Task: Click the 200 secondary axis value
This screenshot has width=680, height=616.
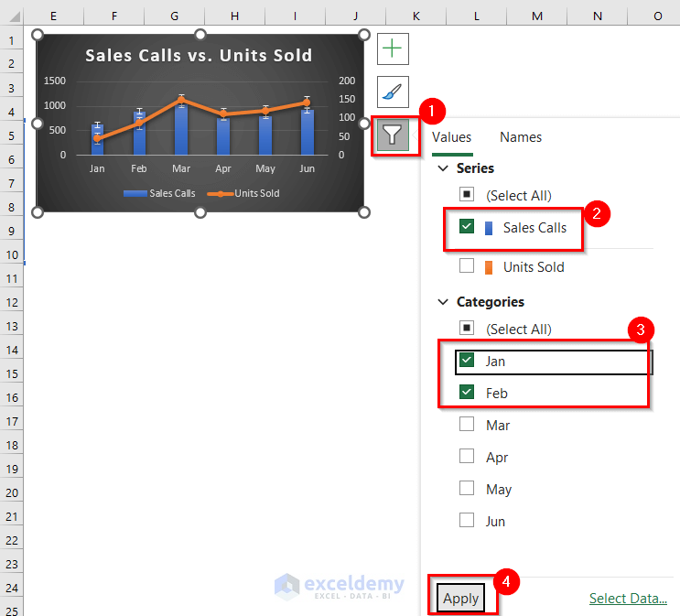Action: tap(347, 81)
